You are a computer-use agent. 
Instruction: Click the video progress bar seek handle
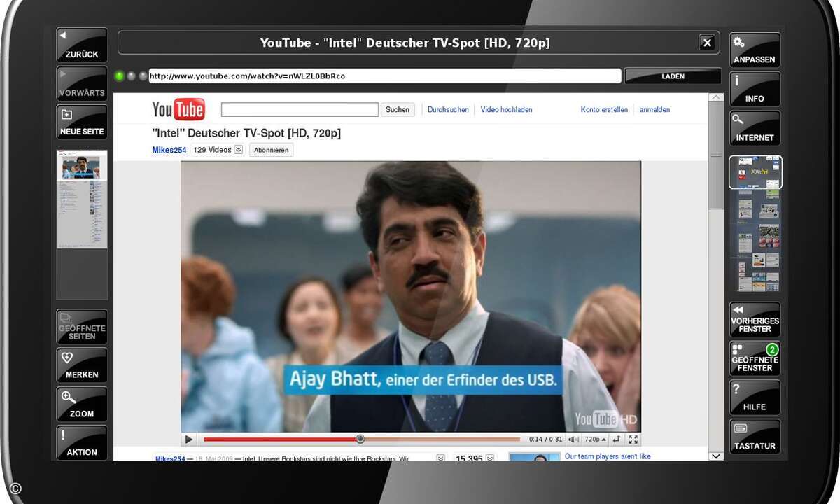[x=360, y=440]
